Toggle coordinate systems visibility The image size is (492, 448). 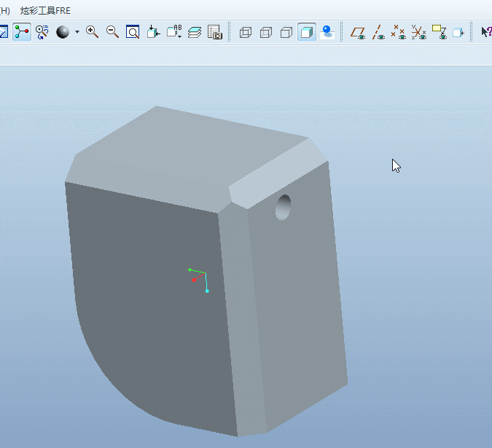(x=419, y=32)
